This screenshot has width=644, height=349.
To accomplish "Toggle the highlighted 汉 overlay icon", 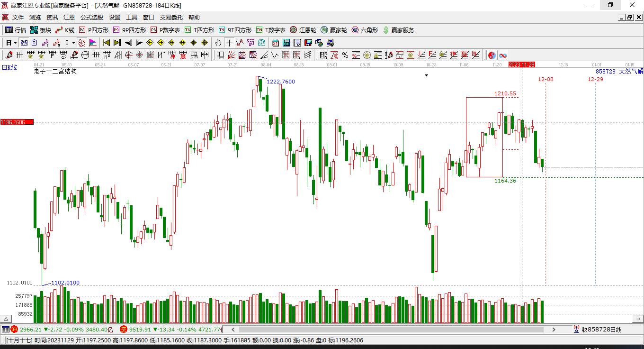I will [x=82, y=43].
